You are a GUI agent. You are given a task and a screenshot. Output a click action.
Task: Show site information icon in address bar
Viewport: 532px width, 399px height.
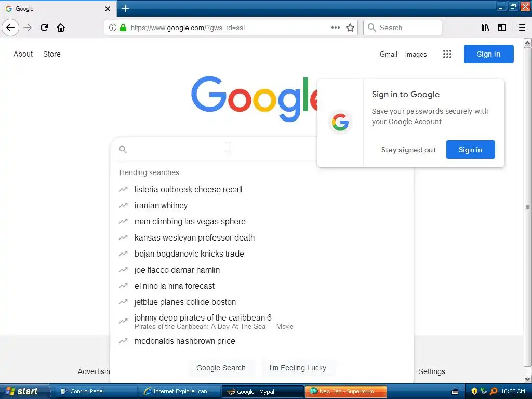coord(113,28)
